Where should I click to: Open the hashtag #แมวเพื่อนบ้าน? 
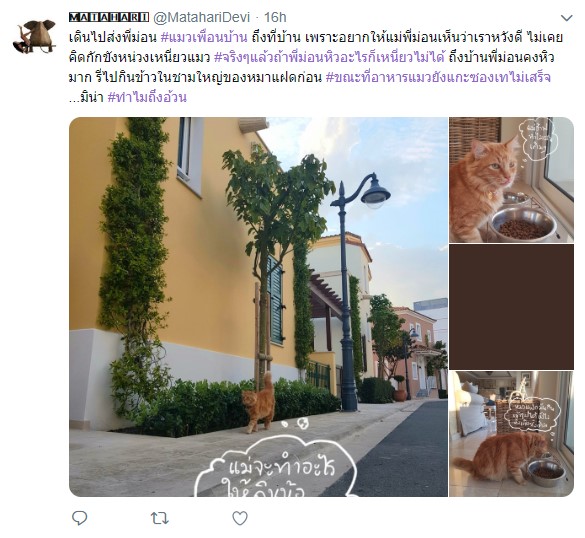tap(204, 37)
